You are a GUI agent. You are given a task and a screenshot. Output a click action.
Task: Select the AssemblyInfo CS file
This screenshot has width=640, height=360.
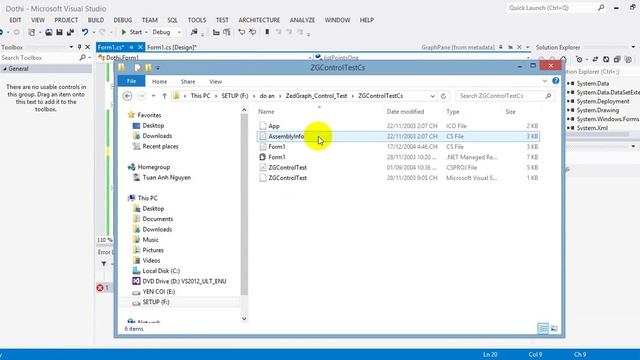tap(398, 136)
